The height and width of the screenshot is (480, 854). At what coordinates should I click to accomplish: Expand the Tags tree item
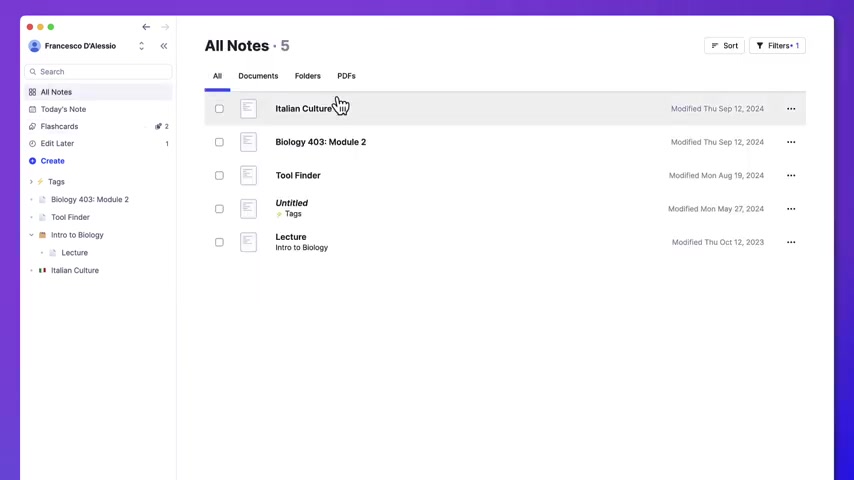click(x=31, y=182)
